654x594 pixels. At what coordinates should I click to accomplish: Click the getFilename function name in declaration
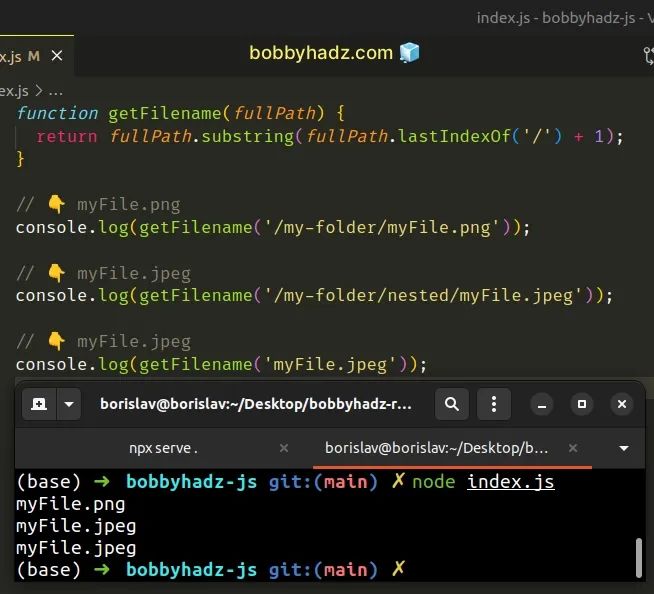(x=165, y=113)
